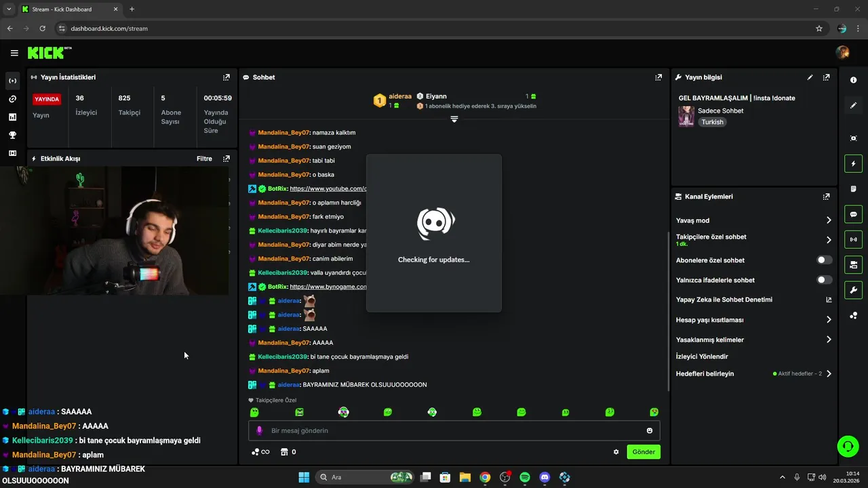Toggle Abonelere özel sohbet switch
868x488 pixels.
[x=824, y=260]
